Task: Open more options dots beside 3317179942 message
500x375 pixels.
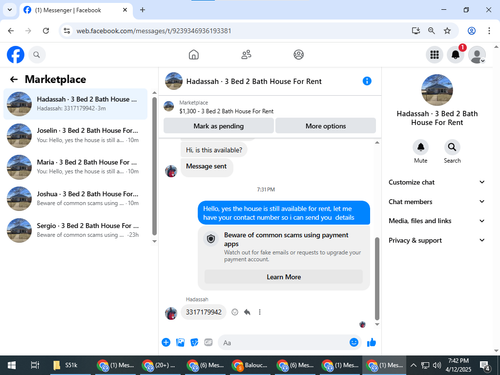Action: click(259, 312)
